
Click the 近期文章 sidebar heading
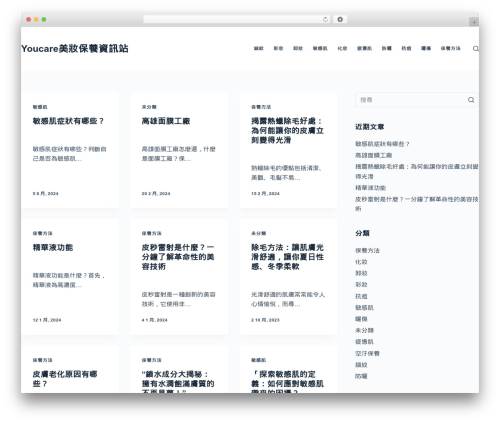[370, 127]
